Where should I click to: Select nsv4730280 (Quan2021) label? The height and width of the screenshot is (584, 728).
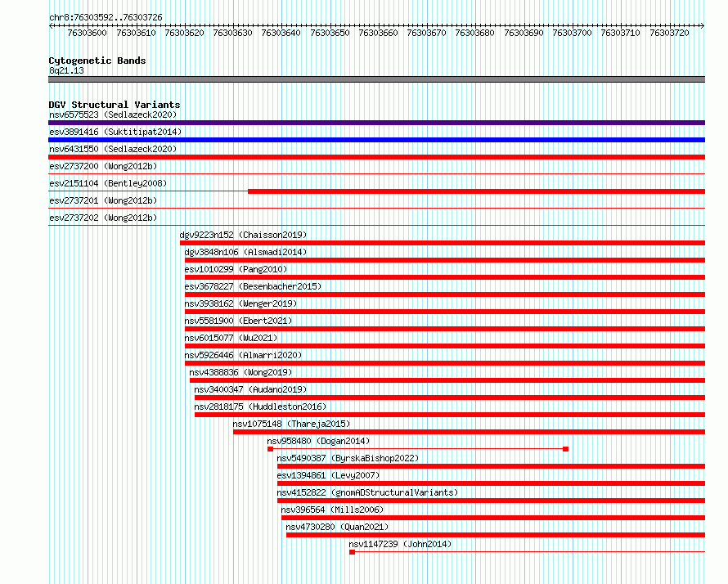337,527
